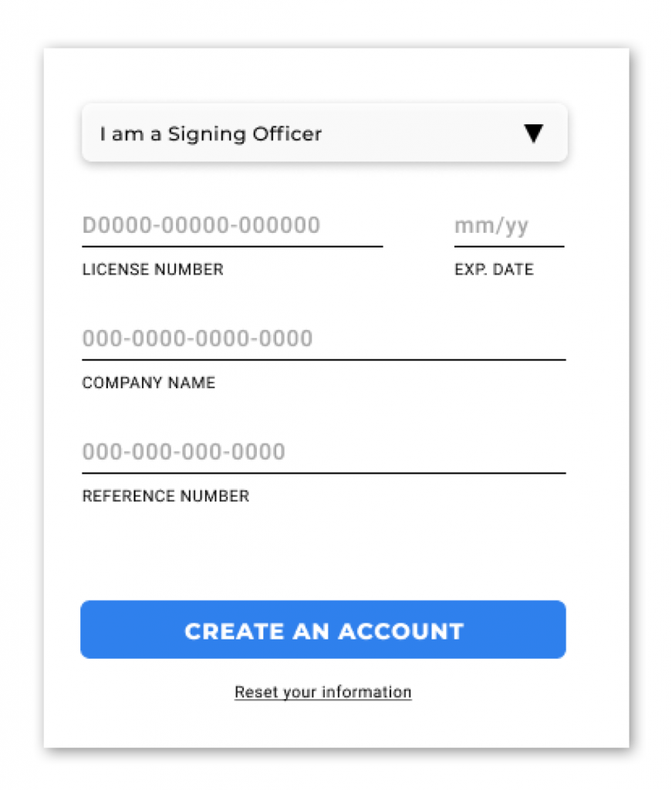Select the 'I am a Signing Officer' text
Image resolution: width=672 pixels, height=790 pixels.
[x=211, y=134]
